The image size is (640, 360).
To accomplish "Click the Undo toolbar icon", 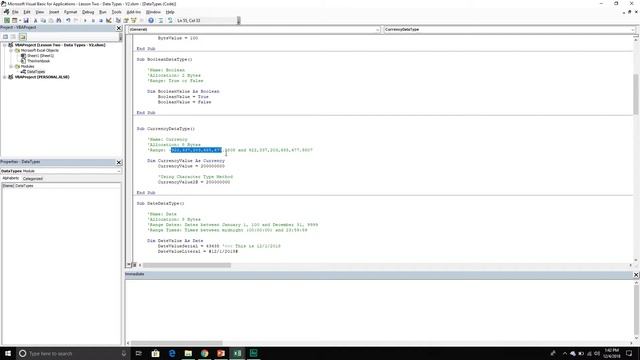I will [68, 20].
